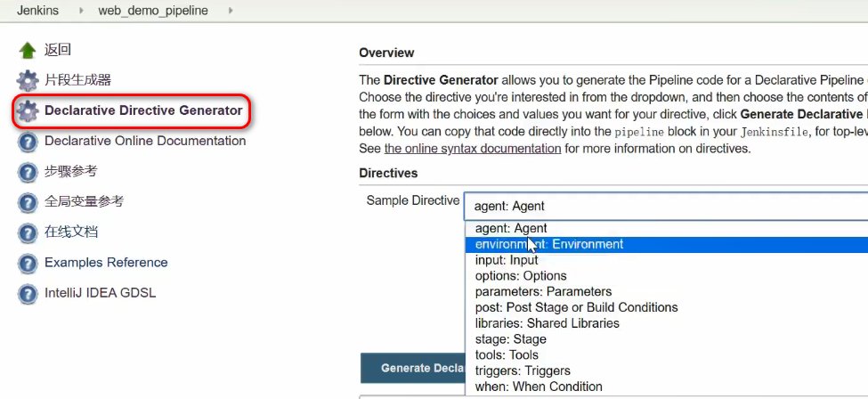Click the 'Sample Directive' label
The height and width of the screenshot is (399, 868).
click(412, 200)
